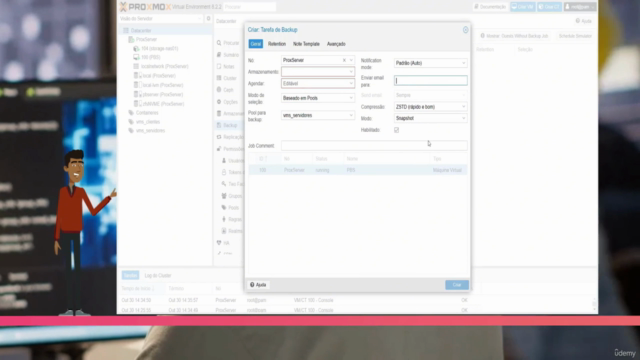
Task: Click the Armazenamento storage icon in side menu
Action: [219, 113]
